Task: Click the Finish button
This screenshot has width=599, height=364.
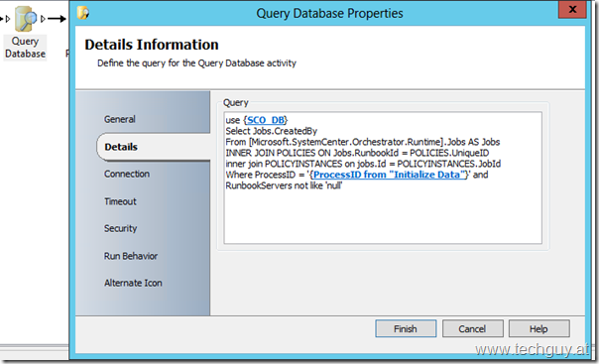Action: coord(406,329)
